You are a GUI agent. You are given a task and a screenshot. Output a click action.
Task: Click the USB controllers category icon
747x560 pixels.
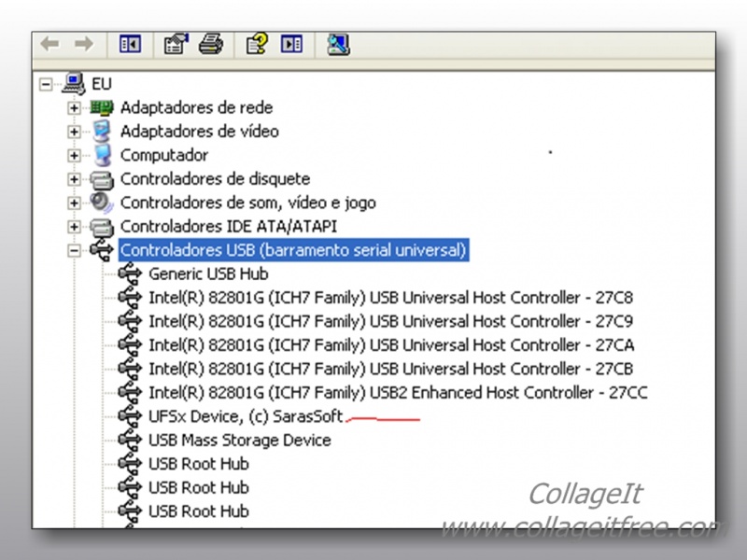point(102,250)
